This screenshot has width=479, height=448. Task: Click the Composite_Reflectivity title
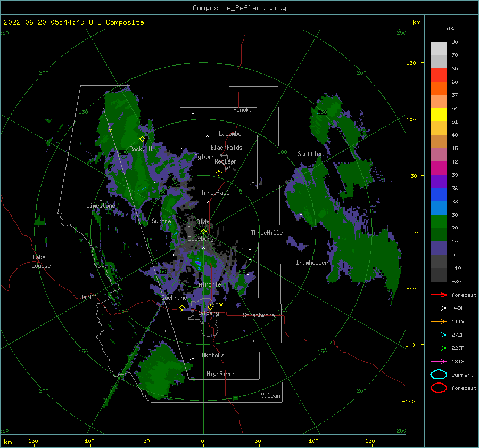tap(239, 8)
